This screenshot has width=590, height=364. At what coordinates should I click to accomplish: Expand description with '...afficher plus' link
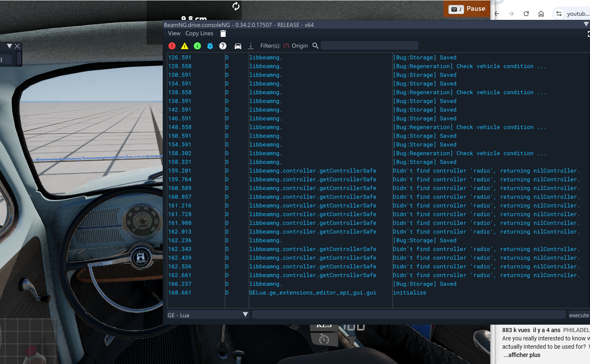(x=522, y=355)
